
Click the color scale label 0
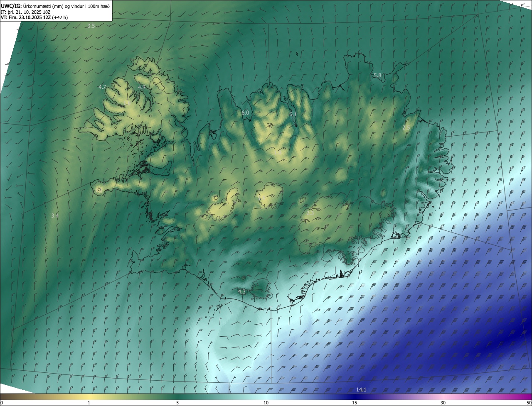[2, 403]
